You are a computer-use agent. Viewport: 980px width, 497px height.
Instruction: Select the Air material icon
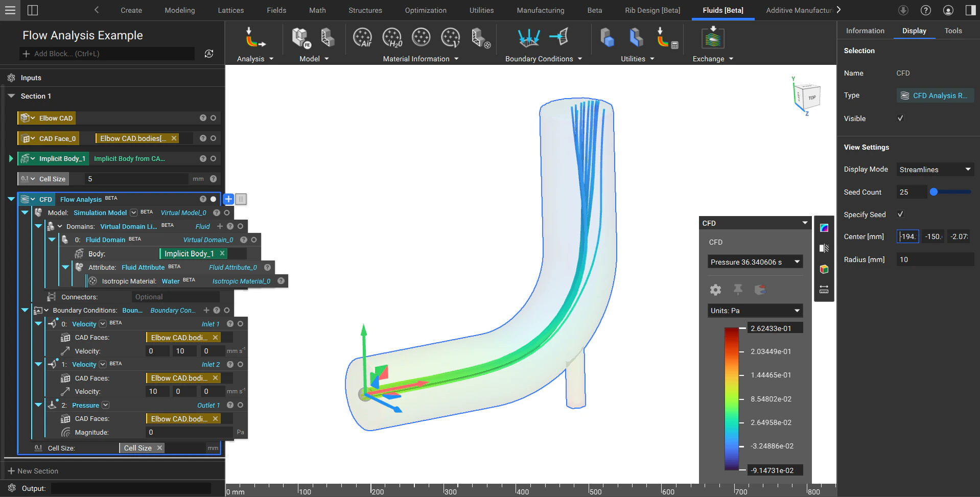coord(363,37)
